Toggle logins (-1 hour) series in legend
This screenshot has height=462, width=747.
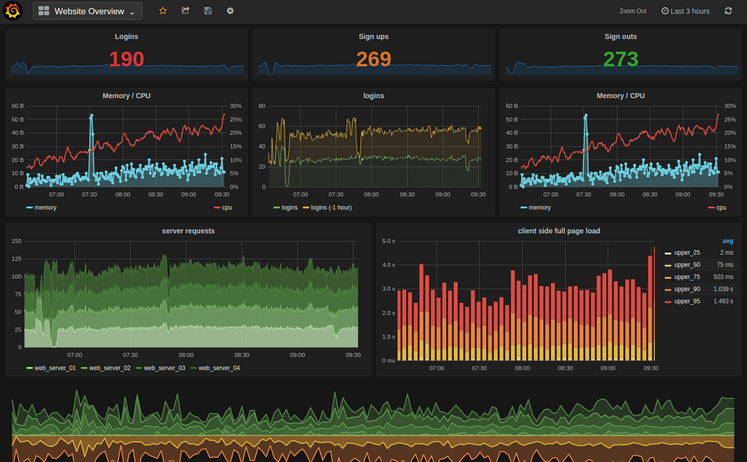[x=331, y=208]
